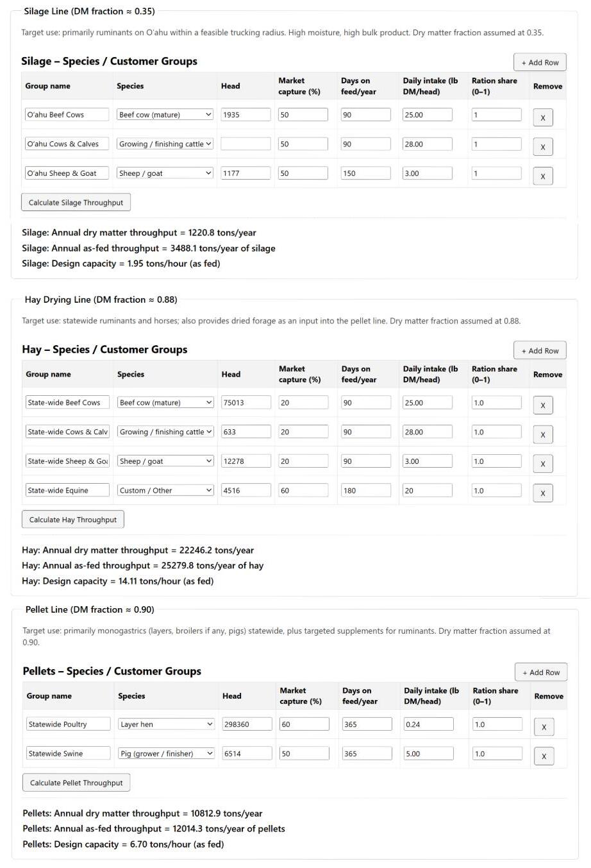Delete the State-wide Equine hay row
591x868 pixels.
click(543, 493)
